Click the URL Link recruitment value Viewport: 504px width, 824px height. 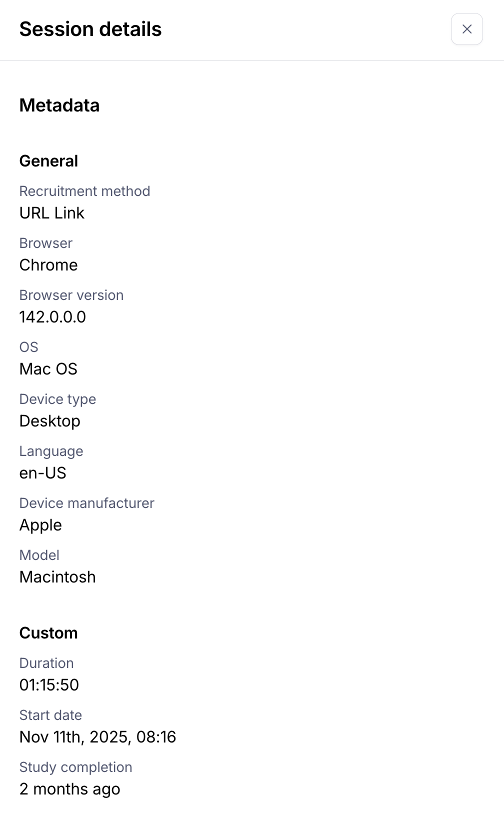(x=52, y=213)
